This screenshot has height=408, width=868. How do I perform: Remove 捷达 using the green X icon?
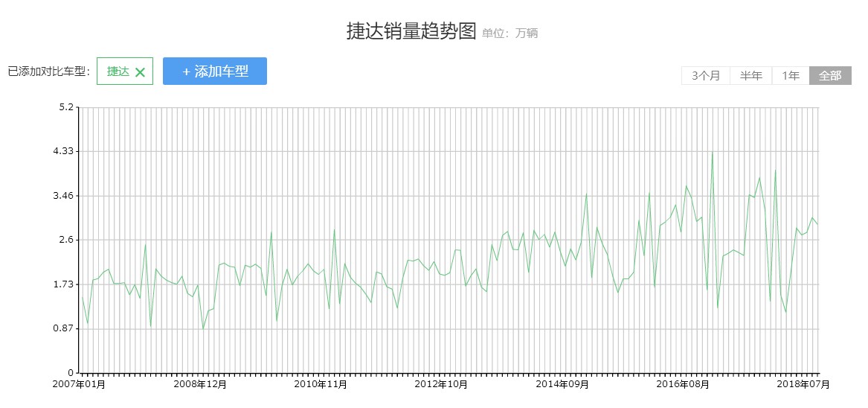(140, 72)
